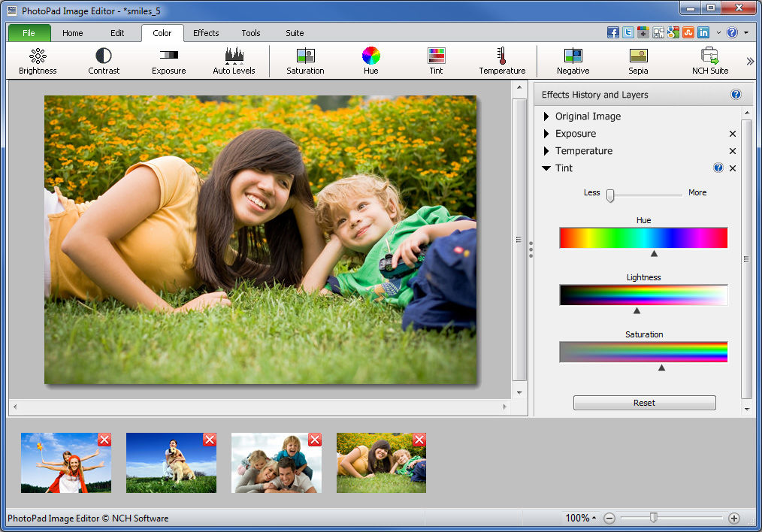Switch to the Effects tab
Viewport: 762px width, 532px height.
206,33
